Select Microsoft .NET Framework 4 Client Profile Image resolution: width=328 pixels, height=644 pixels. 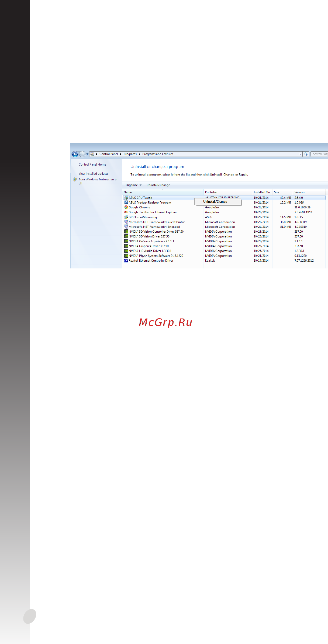[224, 222]
